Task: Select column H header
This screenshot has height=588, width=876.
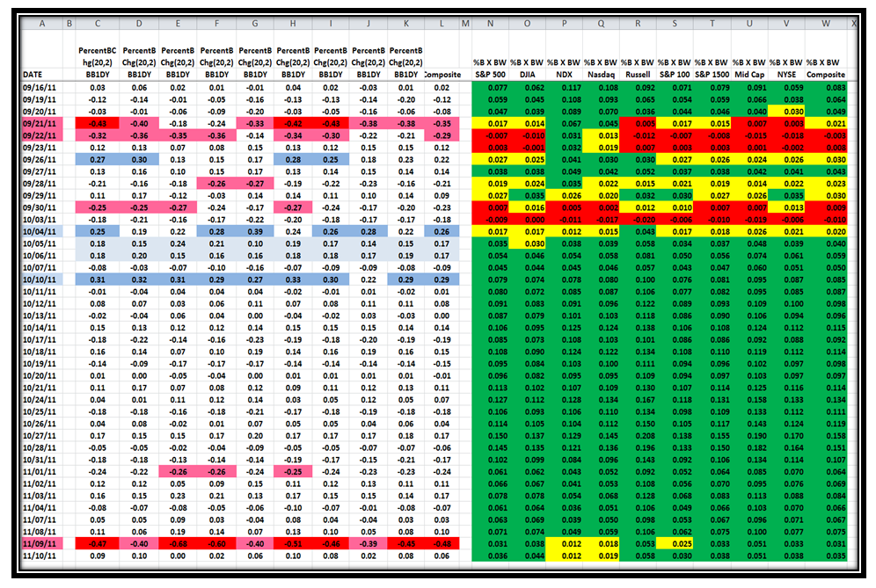Action: (293, 24)
